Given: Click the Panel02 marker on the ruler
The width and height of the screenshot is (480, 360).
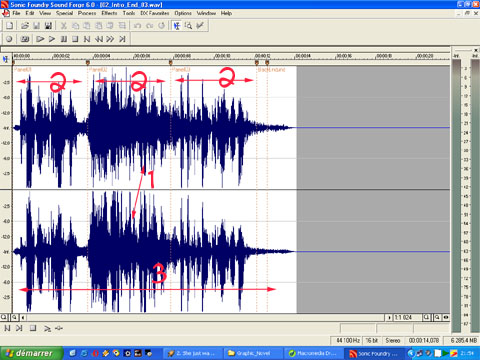Looking at the screenshot, I should tap(88, 62).
